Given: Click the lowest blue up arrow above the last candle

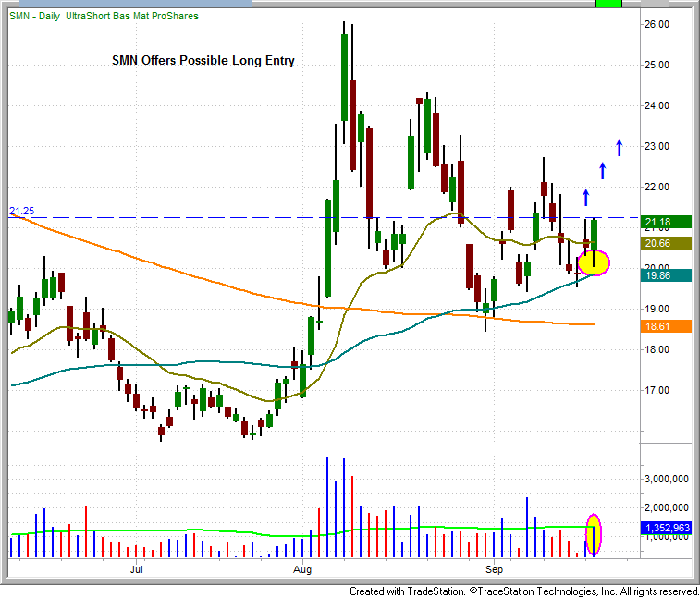Looking at the screenshot, I should click(585, 197).
